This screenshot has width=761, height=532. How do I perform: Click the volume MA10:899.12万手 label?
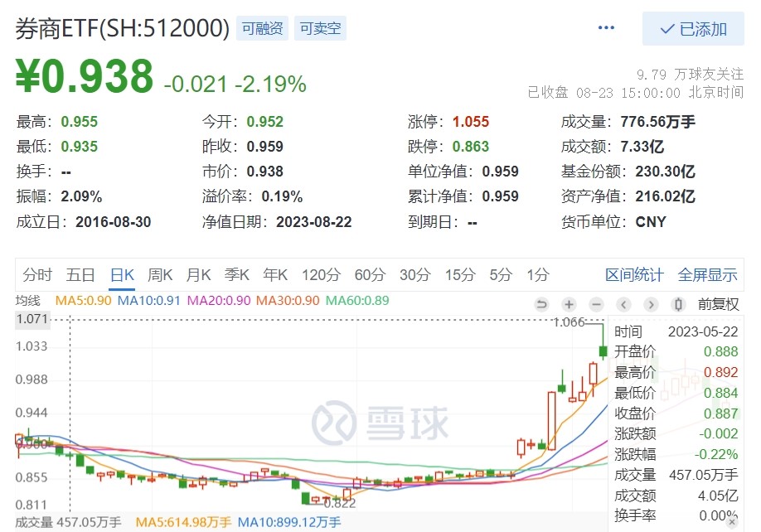click(289, 522)
